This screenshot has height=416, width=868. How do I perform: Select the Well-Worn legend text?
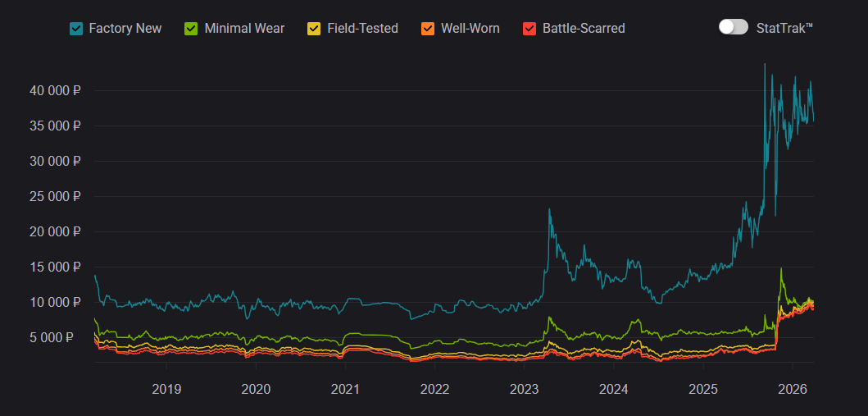pos(470,29)
